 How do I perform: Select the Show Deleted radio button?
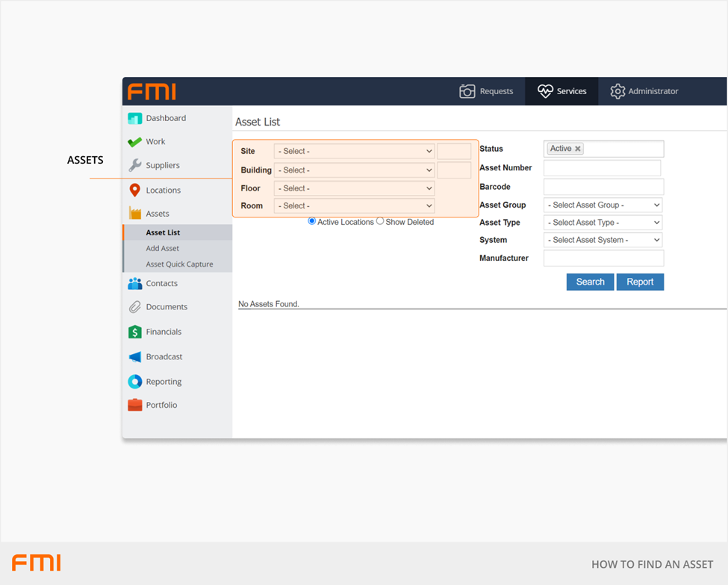(380, 221)
